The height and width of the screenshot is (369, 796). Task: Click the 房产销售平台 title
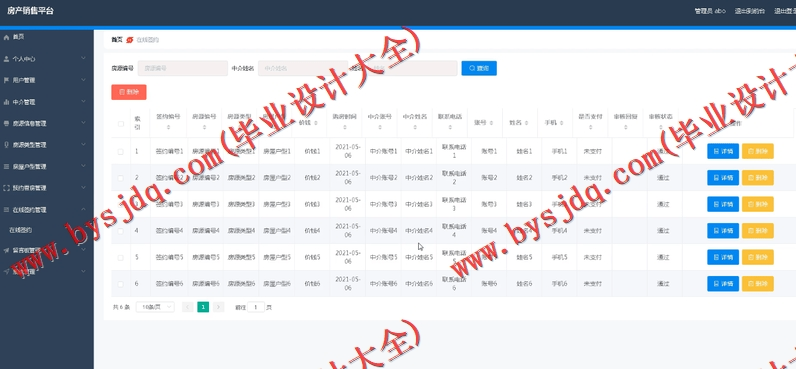[x=30, y=11]
